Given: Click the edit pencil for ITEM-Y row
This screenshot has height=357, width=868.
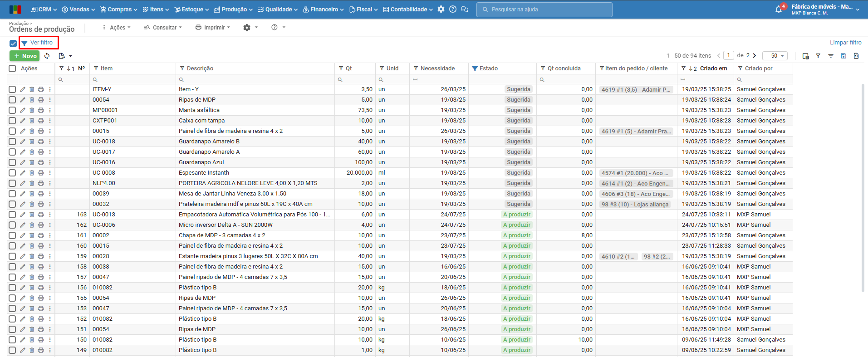Looking at the screenshot, I should [x=23, y=89].
